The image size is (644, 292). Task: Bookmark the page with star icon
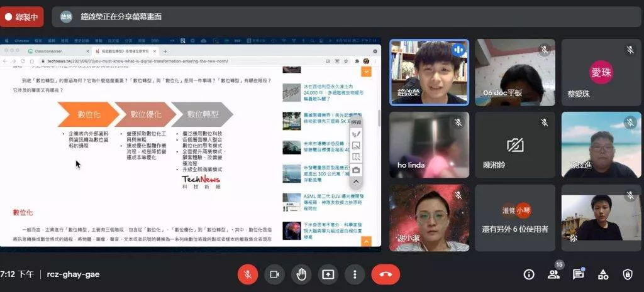coord(346,61)
